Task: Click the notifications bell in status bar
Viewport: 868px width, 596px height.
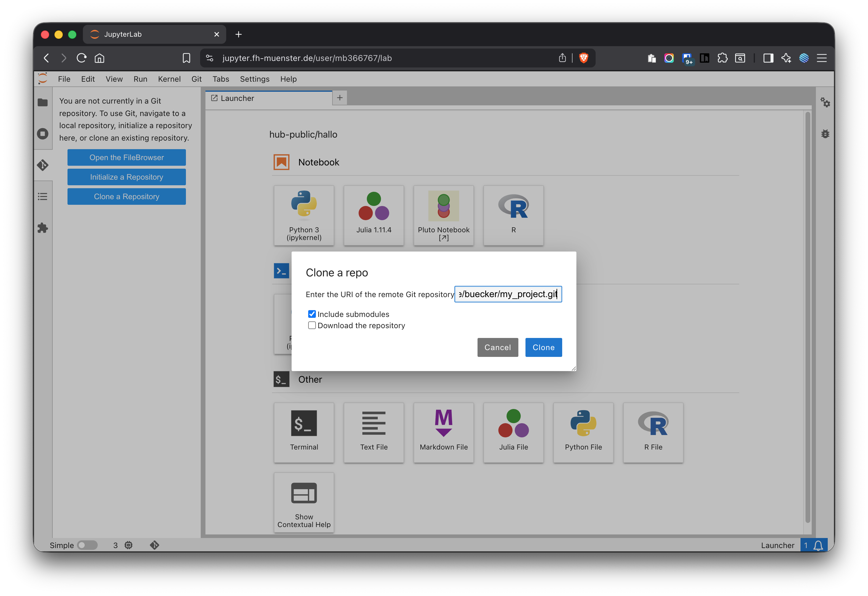Action: pyautogui.click(x=818, y=545)
